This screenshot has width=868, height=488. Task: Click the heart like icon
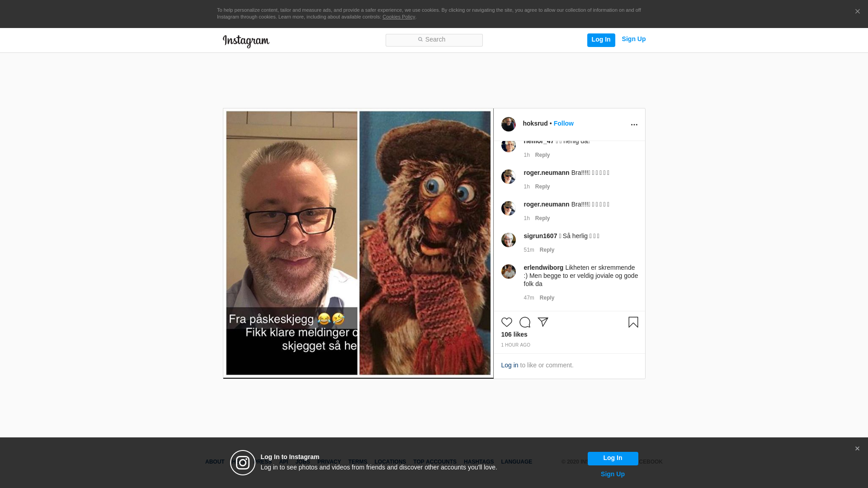506,322
